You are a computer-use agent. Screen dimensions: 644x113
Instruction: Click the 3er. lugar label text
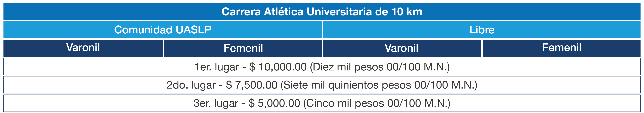click(216, 103)
